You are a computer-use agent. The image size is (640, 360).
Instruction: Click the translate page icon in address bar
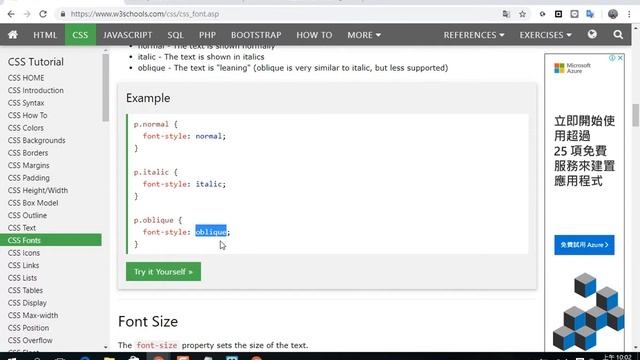coord(506,14)
